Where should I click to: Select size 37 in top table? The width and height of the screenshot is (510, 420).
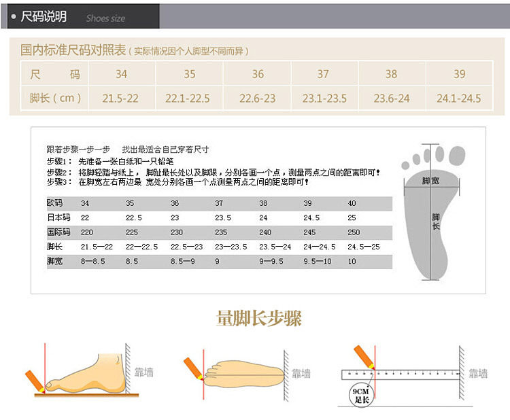point(323,74)
